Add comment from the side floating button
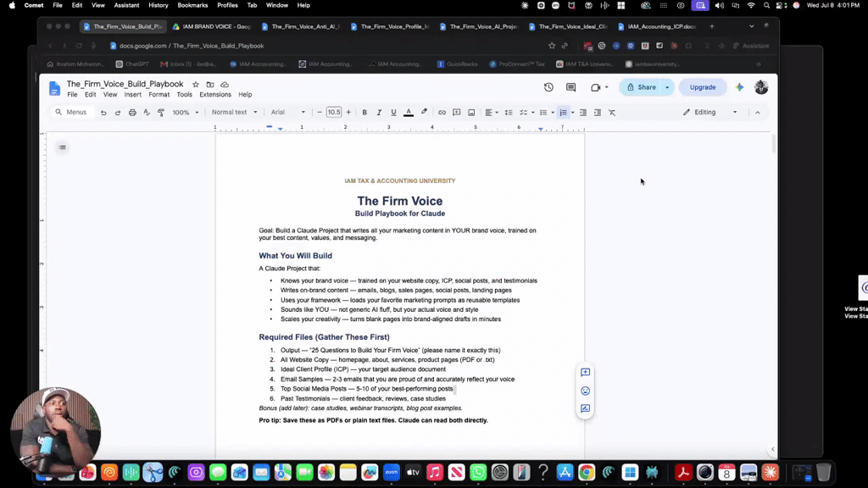The height and width of the screenshot is (488, 868). click(585, 373)
